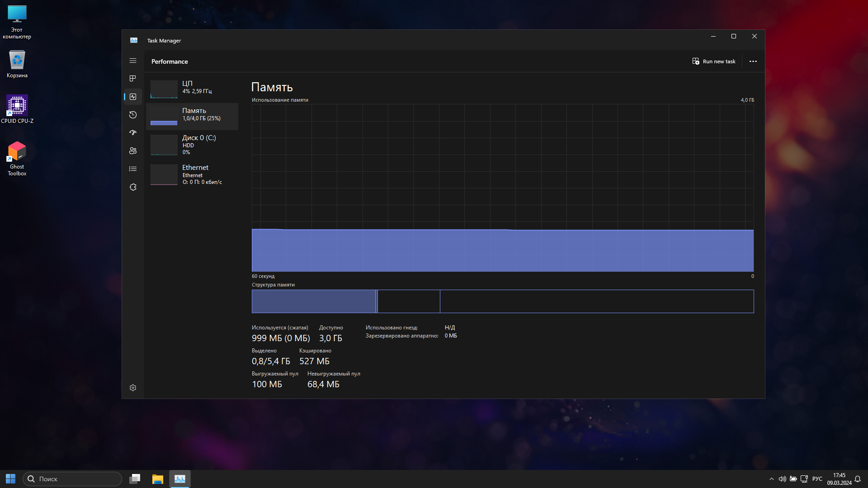Click the Поиск taskbar search box
Screen dimensions: 868x488
point(72,479)
